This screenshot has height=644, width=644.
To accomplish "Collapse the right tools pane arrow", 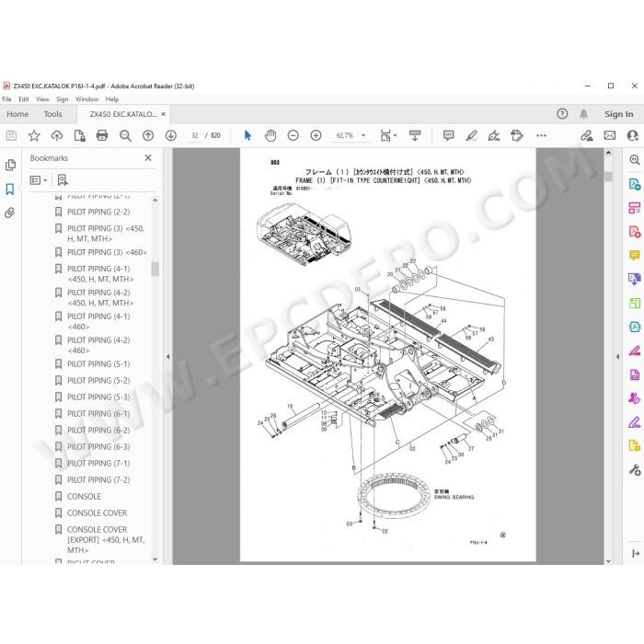I will [x=617, y=357].
